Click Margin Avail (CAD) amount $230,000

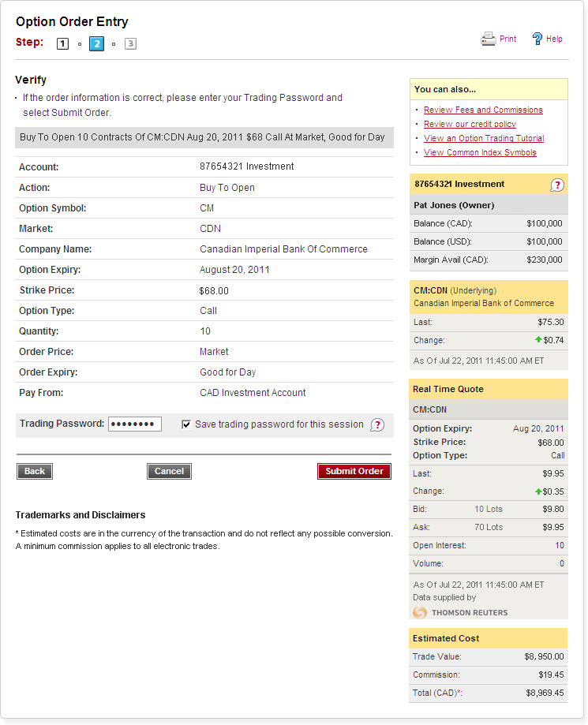pyautogui.click(x=545, y=260)
